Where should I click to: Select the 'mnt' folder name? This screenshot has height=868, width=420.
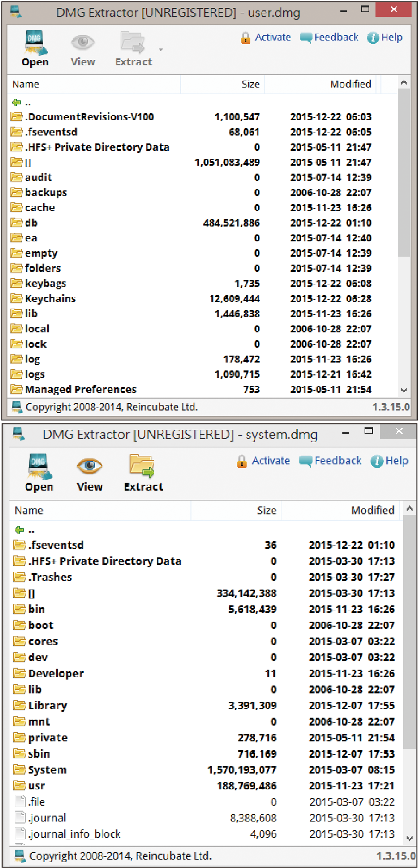click(39, 722)
